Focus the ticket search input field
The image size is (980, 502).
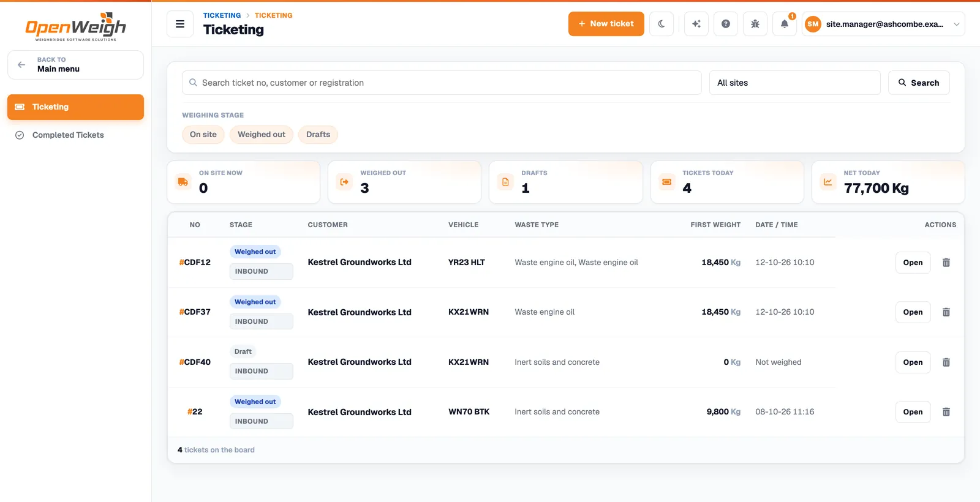pyautogui.click(x=442, y=83)
